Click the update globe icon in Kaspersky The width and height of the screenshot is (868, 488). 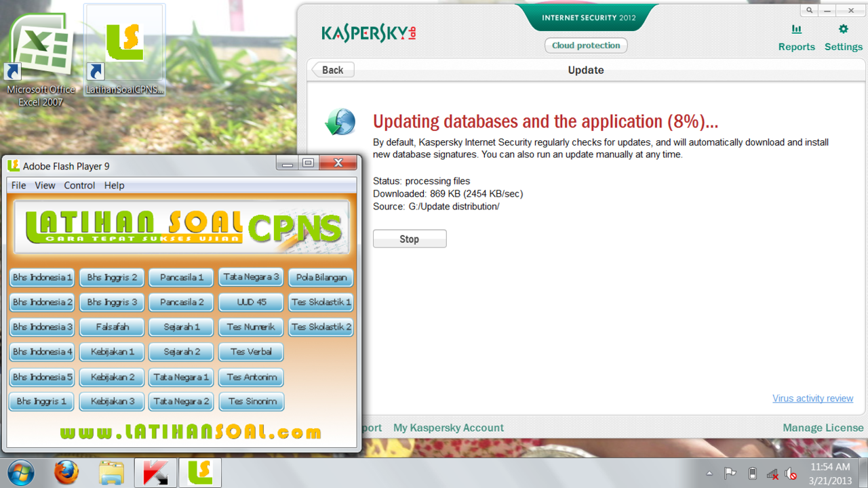pyautogui.click(x=340, y=122)
